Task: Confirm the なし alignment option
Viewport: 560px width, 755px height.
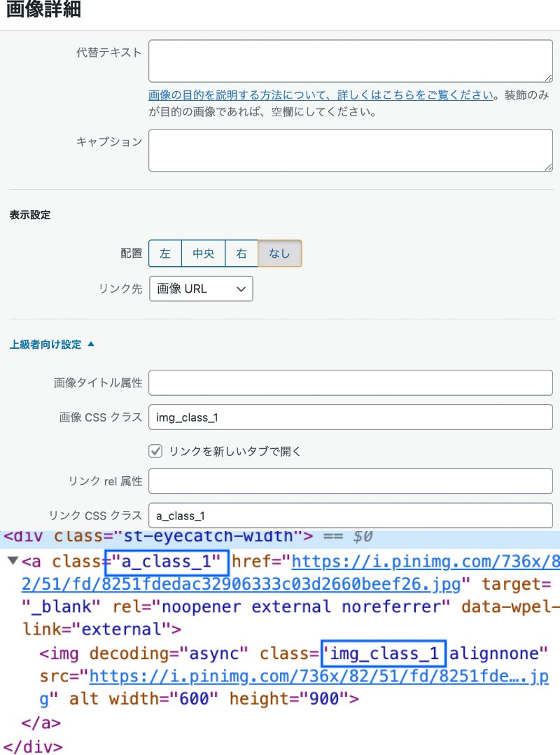Action: (x=279, y=254)
